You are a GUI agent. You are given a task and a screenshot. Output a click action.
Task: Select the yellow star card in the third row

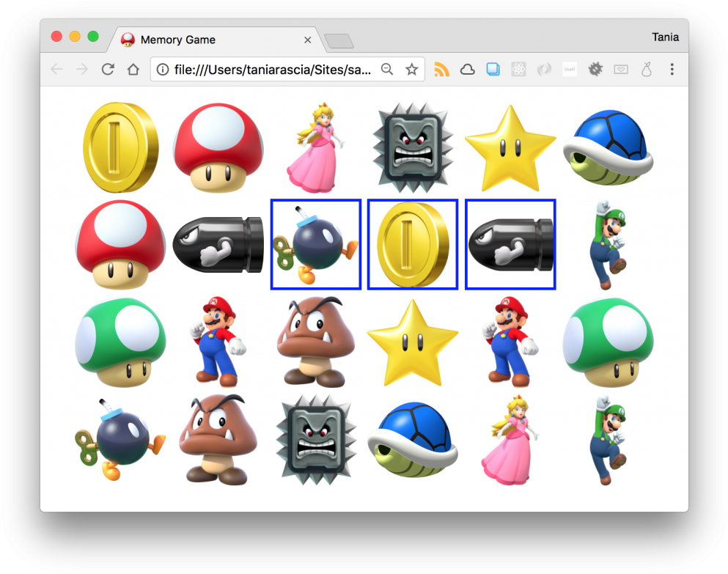(x=413, y=343)
